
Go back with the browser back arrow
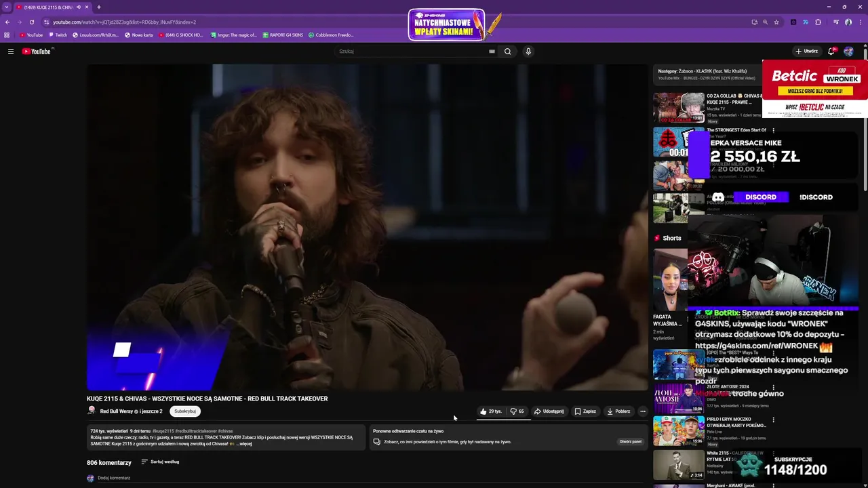coord(7,22)
